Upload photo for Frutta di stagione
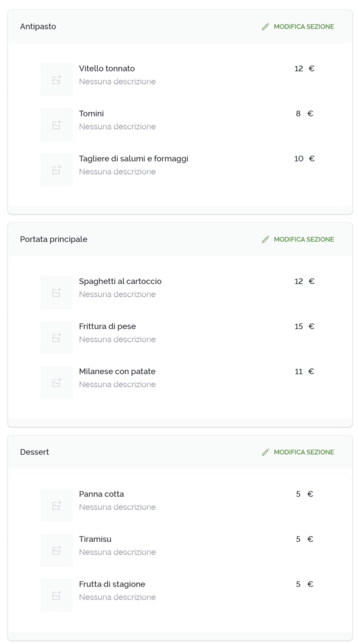 (56, 595)
